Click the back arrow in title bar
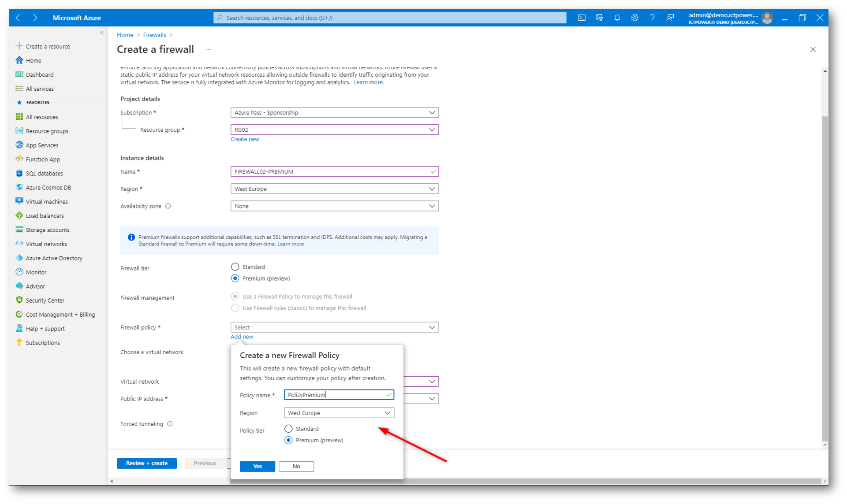847x504 pixels. click(x=18, y=18)
